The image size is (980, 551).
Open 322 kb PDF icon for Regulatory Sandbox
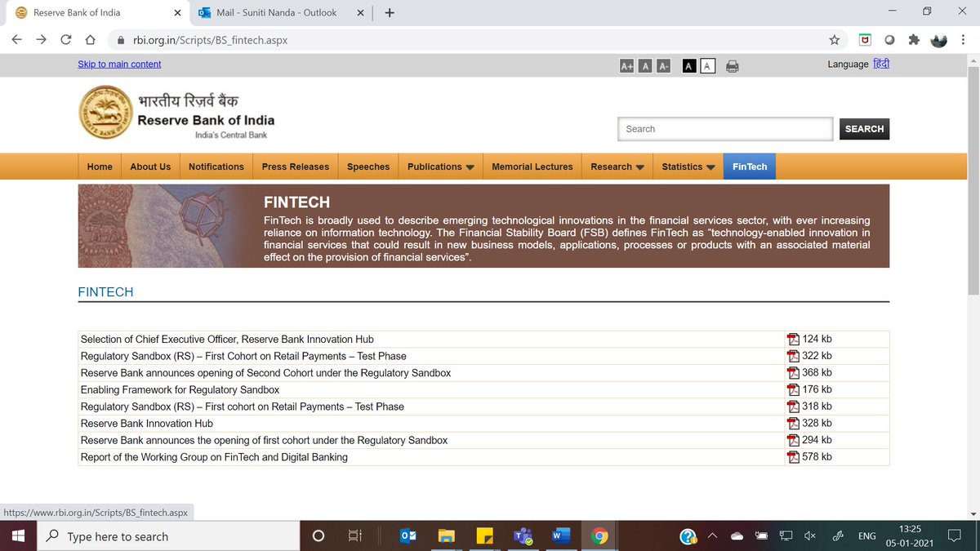point(792,356)
